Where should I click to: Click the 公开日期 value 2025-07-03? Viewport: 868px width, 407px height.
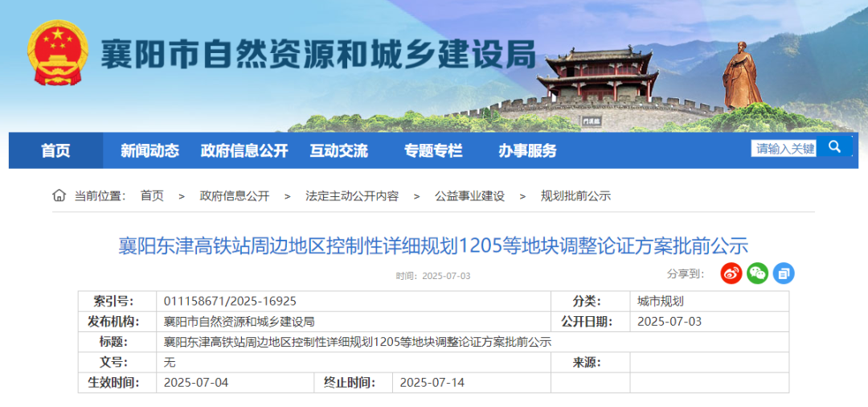click(x=669, y=322)
